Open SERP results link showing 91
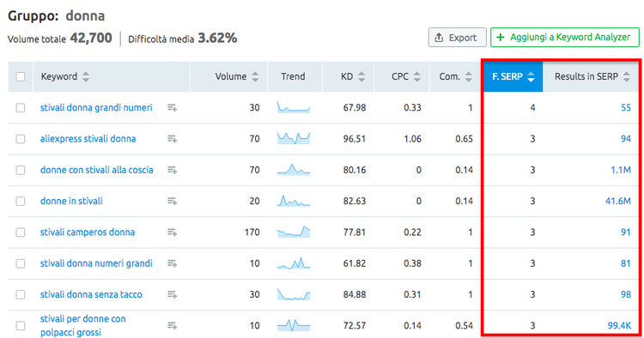 click(625, 232)
